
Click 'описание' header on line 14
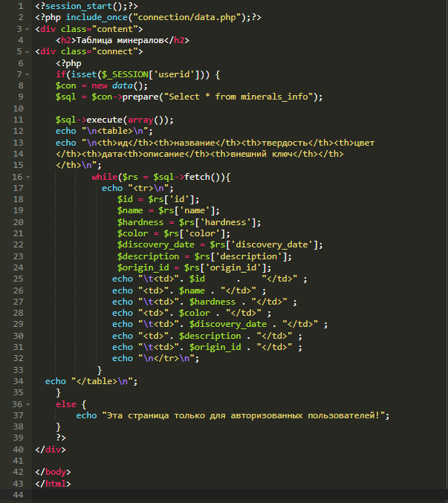point(163,155)
